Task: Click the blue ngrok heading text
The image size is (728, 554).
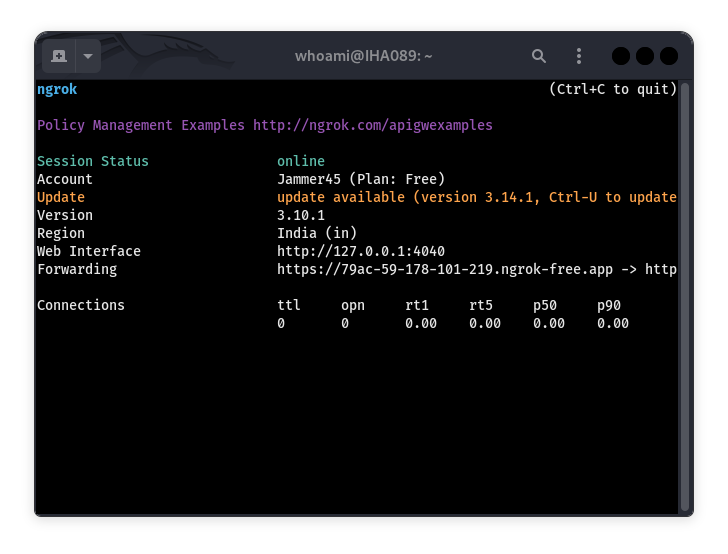Action: (x=57, y=90)
